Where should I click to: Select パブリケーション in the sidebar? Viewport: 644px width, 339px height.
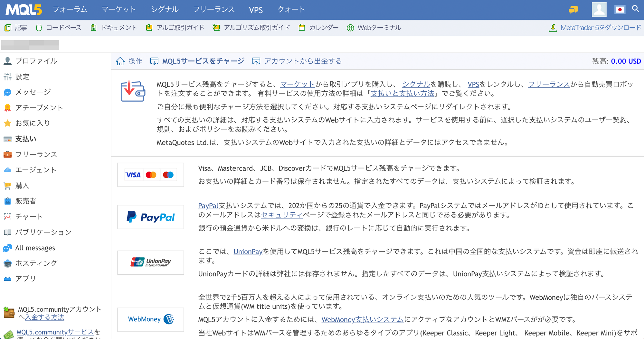tap(43, 232)
